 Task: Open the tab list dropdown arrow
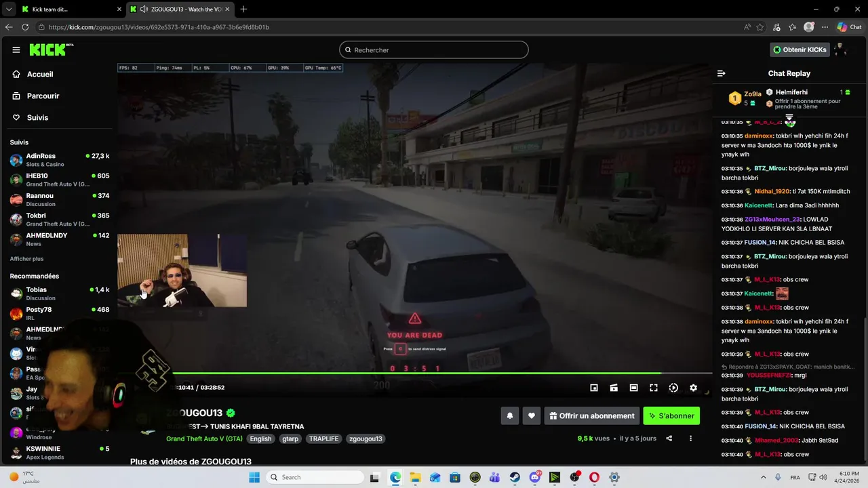9,9
